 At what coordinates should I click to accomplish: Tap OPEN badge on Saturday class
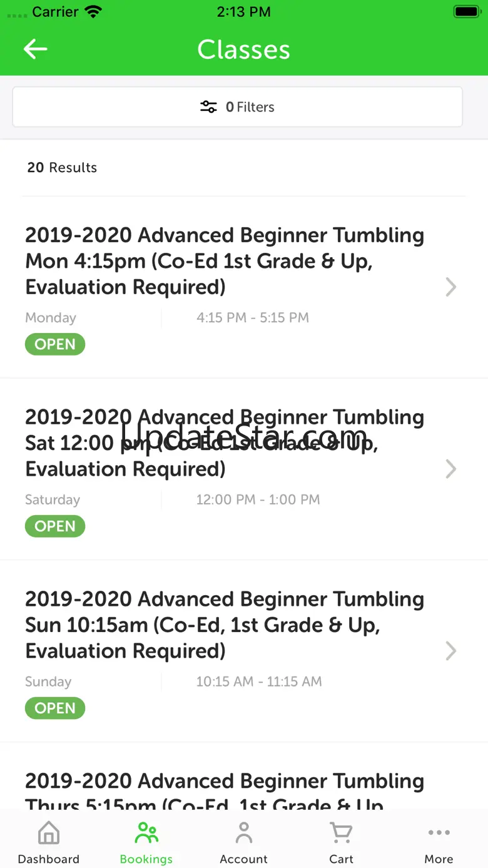[55, 526]
